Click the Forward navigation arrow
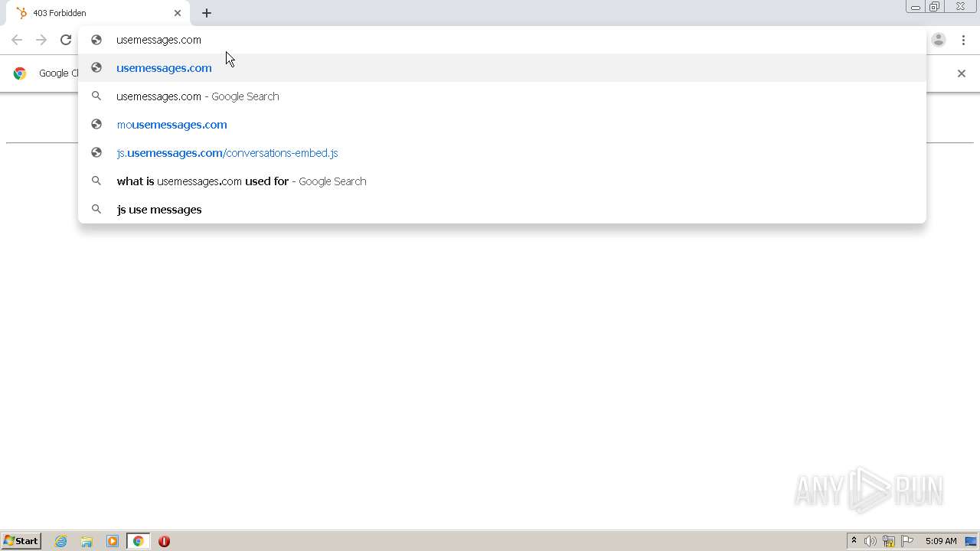 pyautogui.click(x=41, y=40)
